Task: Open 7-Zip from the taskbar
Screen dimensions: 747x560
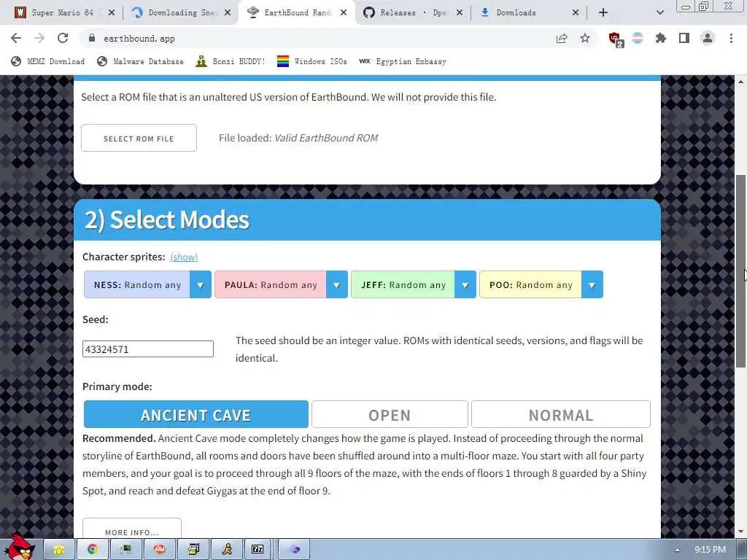Action: pyautogui.click(x=258, y=550)
